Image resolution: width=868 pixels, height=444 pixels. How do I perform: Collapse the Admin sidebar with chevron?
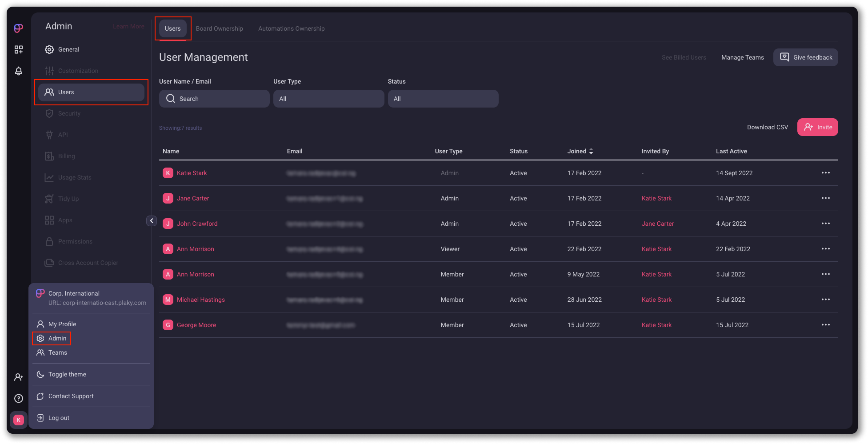point(152,221)
